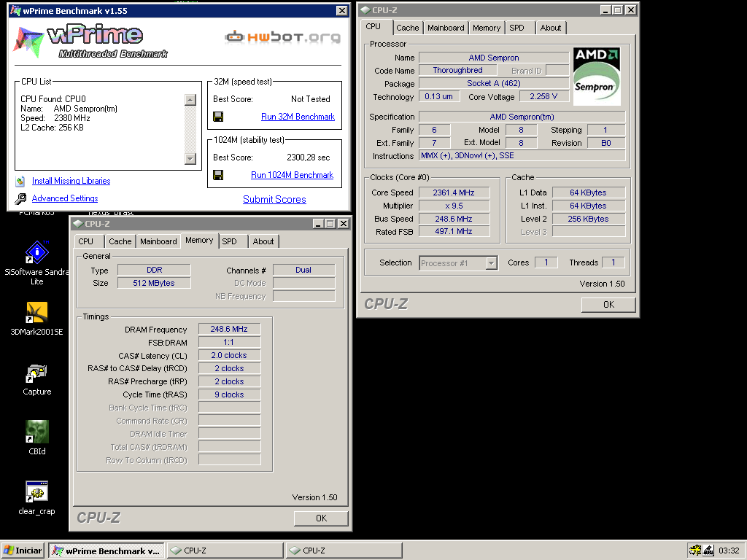Select the Capture desktop shortcut

(36, 379)
